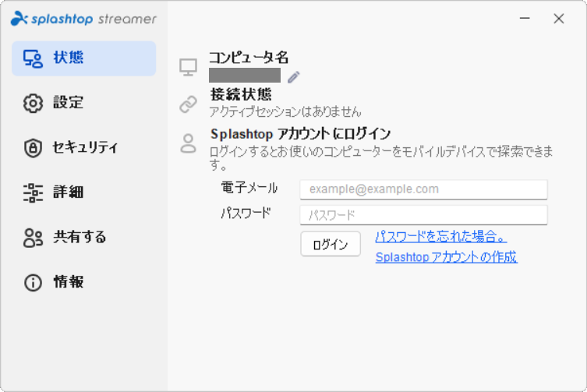Minimize the Streamer window
This screenshot has width=587, height=392.
[x=525, y=18]
